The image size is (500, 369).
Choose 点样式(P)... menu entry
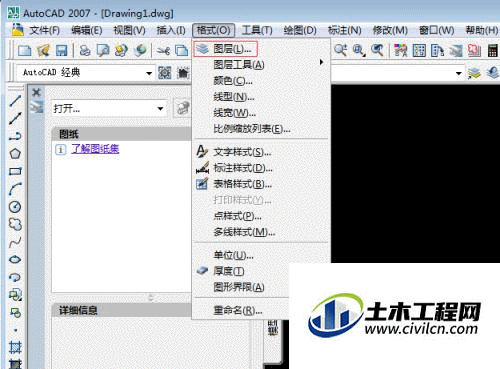[x=261, y=216]
